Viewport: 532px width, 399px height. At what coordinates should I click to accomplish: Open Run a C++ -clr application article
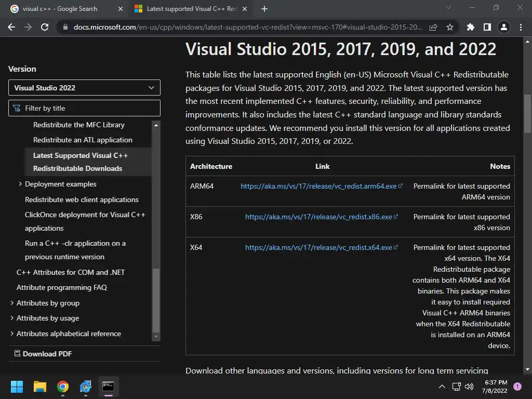pyautogui.click(x=75, y=250)
